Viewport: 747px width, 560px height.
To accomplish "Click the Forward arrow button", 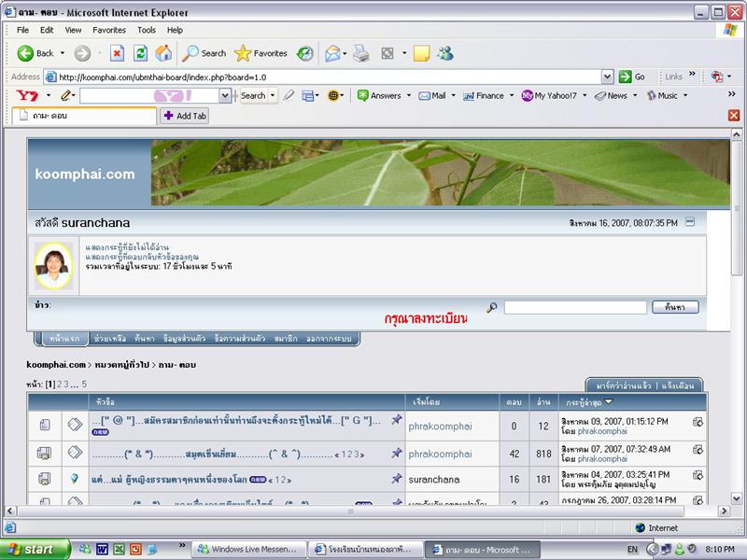I will point(82,53).
